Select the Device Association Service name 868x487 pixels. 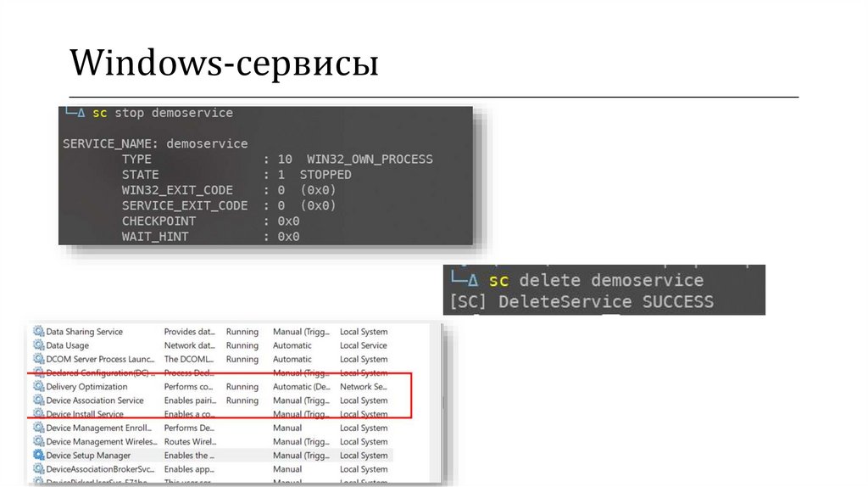click(95, 400)
